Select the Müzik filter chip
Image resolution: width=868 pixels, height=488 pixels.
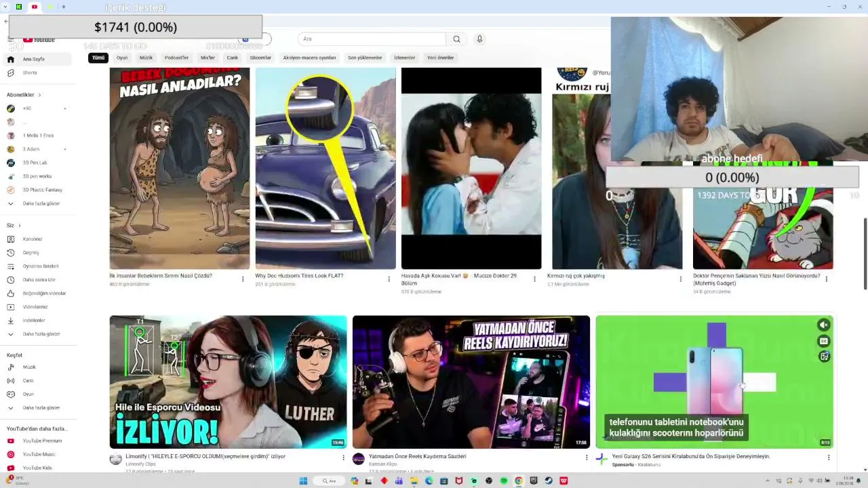coord(146,58)
